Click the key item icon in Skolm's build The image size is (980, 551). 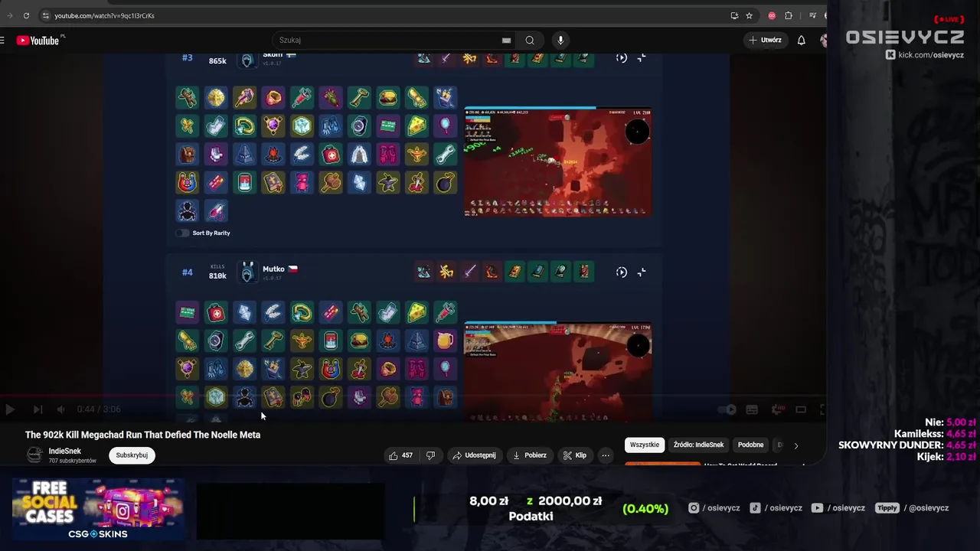click(359, 97)
